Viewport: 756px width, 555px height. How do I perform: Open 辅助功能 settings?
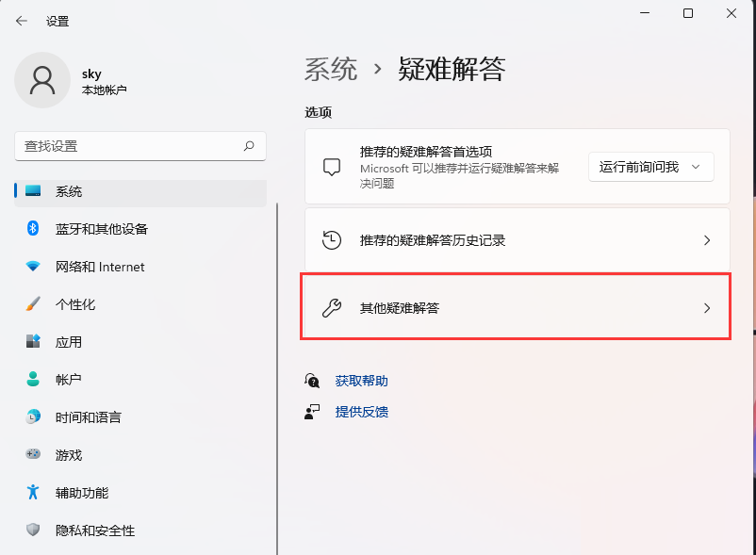[140, 493]
